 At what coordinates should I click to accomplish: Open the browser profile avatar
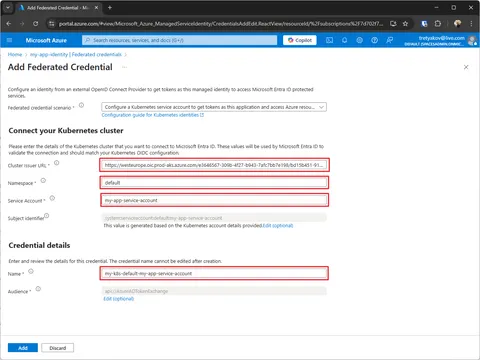tap(458, 23)
